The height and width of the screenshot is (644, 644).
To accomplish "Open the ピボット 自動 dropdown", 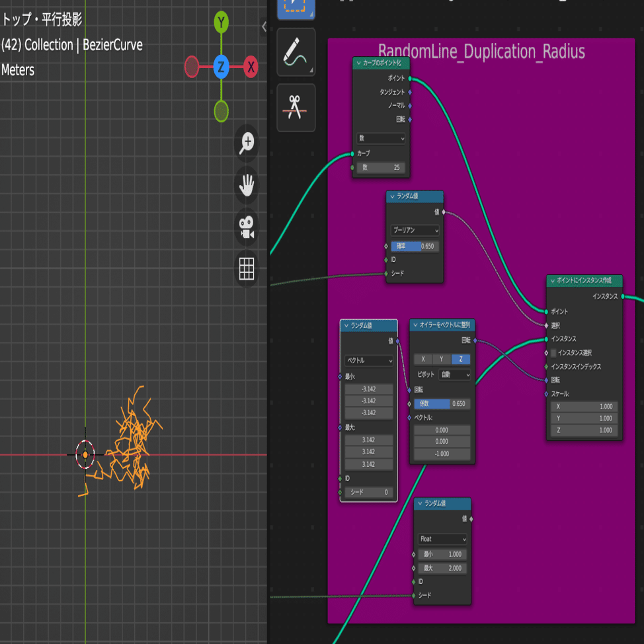I will [x=455, y=375].
